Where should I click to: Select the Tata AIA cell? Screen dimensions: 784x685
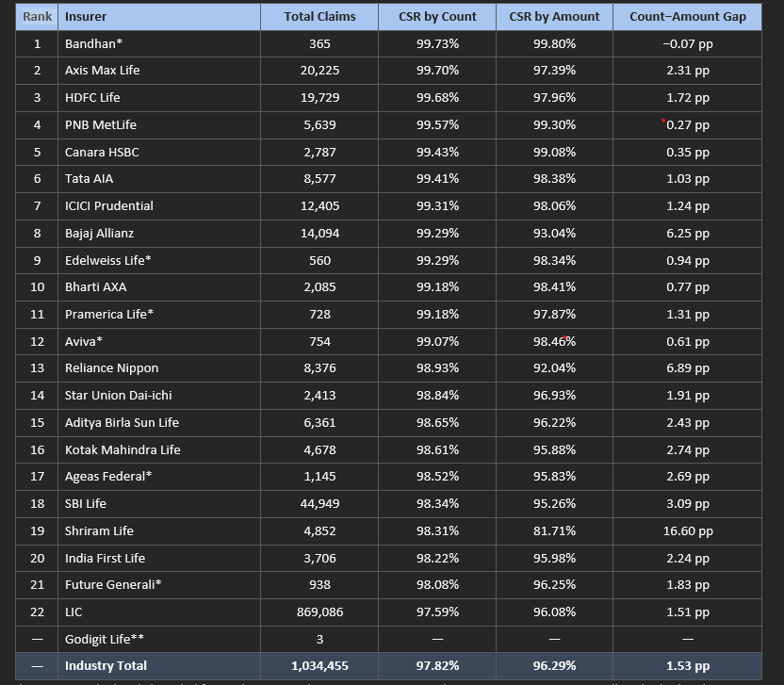click(159, 178)
